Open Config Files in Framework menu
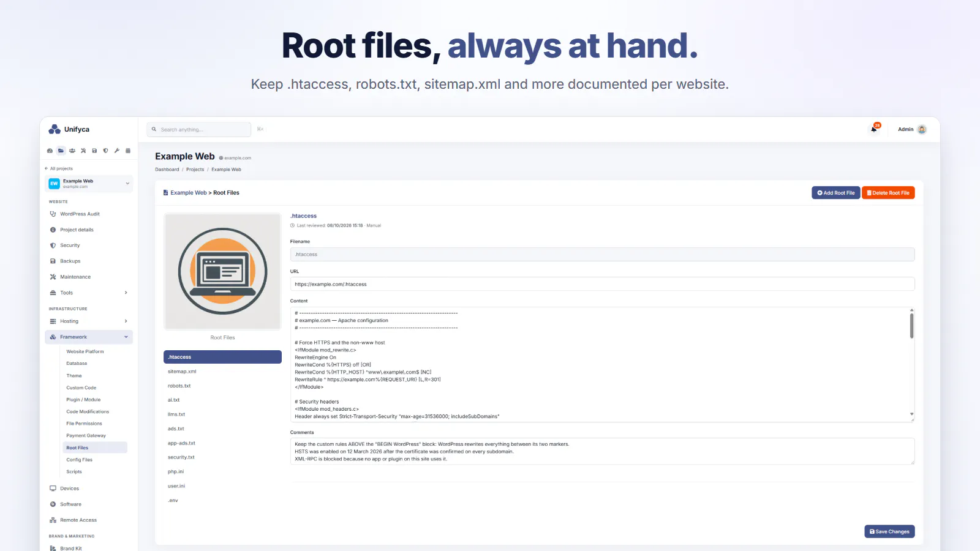The height and width of the screenshot is (551, 980). coord(80,460)
